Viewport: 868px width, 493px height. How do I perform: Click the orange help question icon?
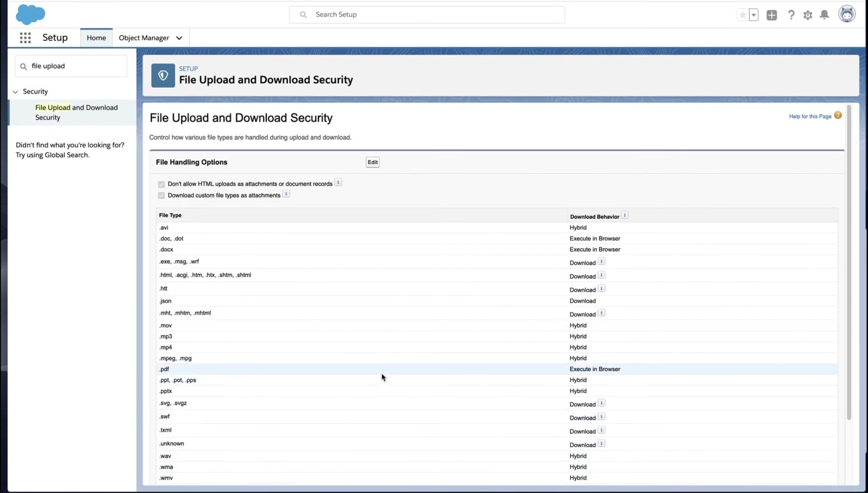tap(838, 115)
